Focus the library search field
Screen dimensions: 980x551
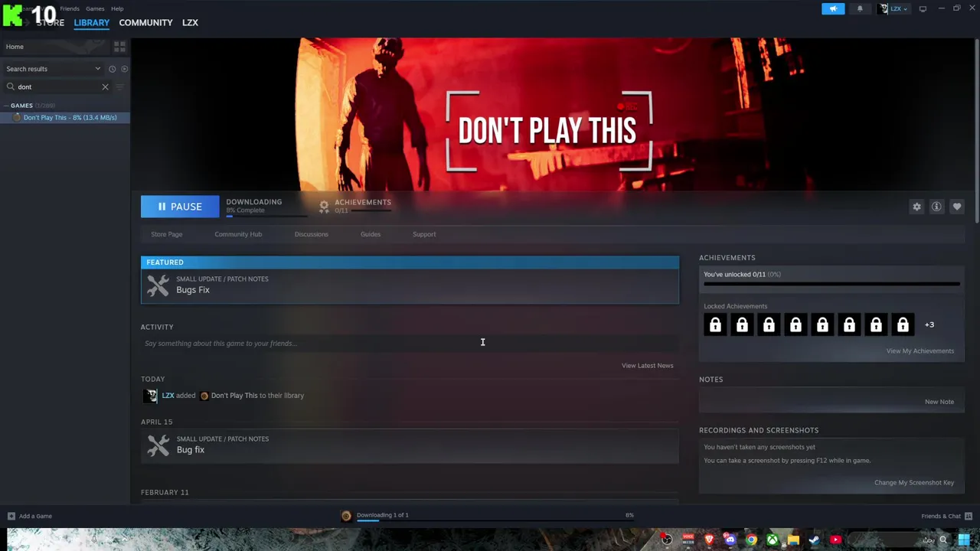(59, 87)
